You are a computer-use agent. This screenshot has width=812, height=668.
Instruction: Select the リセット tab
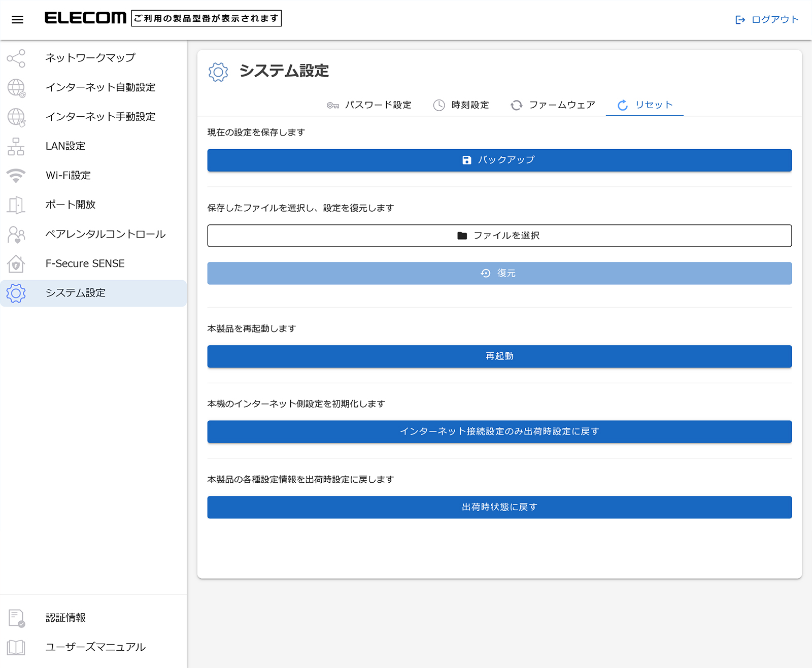pyautogui.click(x=645, y=105)
